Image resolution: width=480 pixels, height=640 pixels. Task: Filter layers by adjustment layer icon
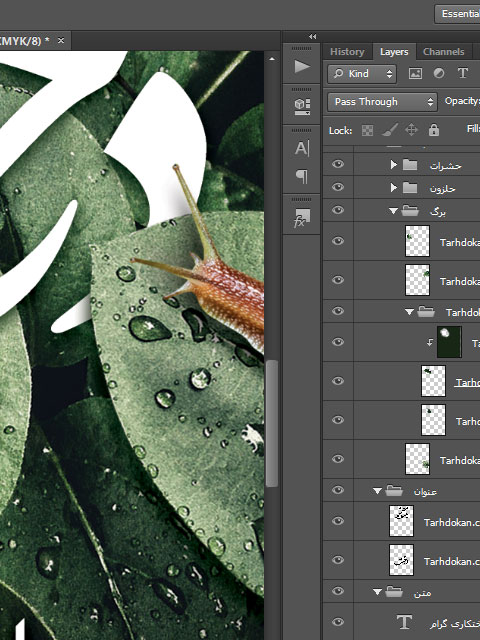pos(439,73)
